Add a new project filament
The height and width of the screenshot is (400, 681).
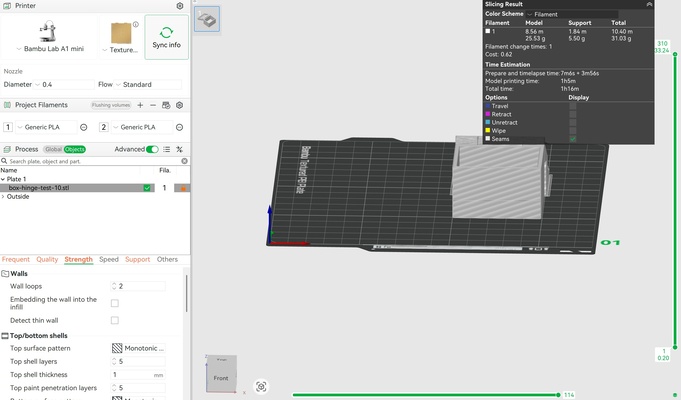(x=139, y=105)
